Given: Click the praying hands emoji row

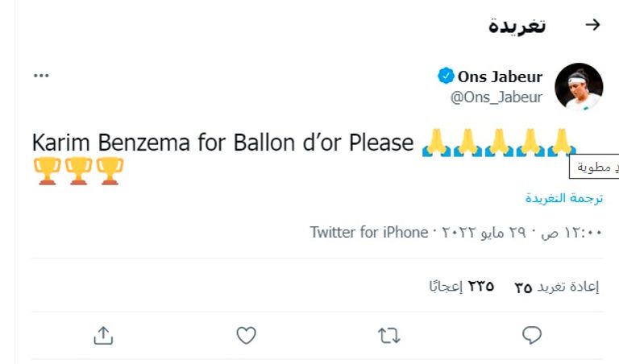Looking at the screenshot, I should [498, 143].
